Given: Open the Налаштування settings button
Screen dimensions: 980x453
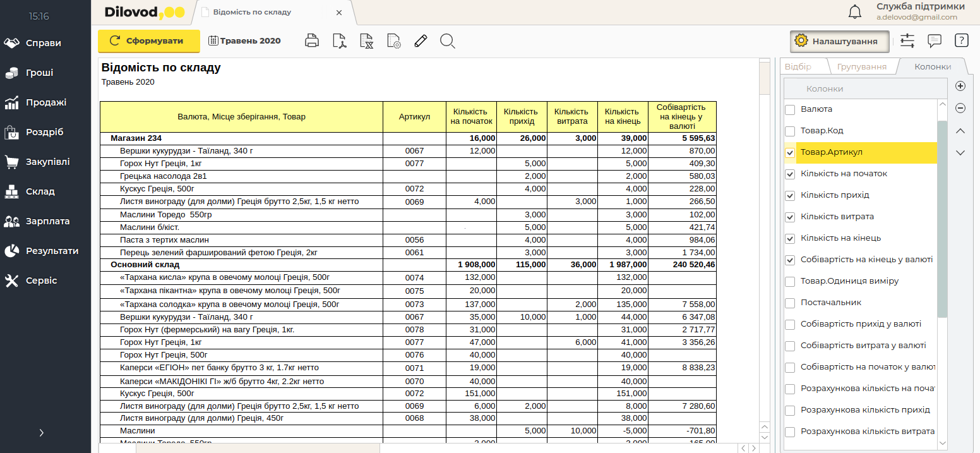Looking at the screenshot, I should pos(839,41).
